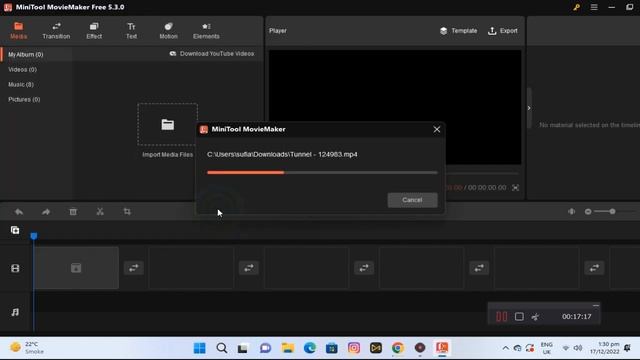
Task: Pause the screen recording
Action: (502, 316)
